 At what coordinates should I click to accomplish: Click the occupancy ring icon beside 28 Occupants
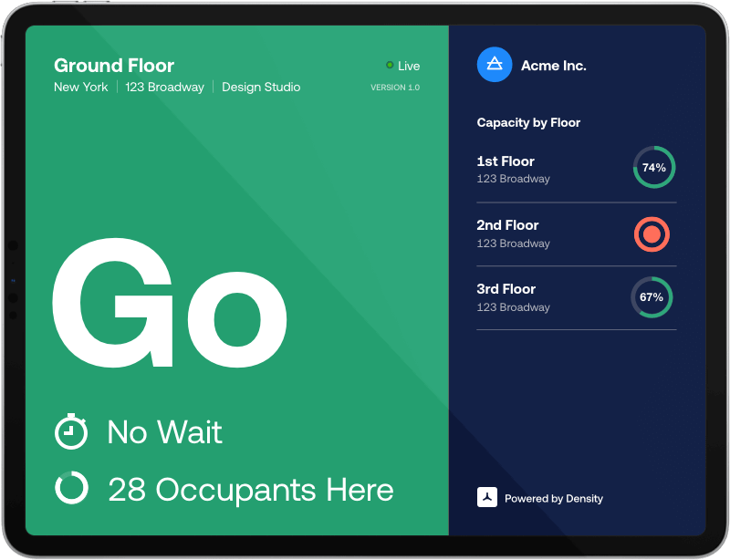point(72,488)
